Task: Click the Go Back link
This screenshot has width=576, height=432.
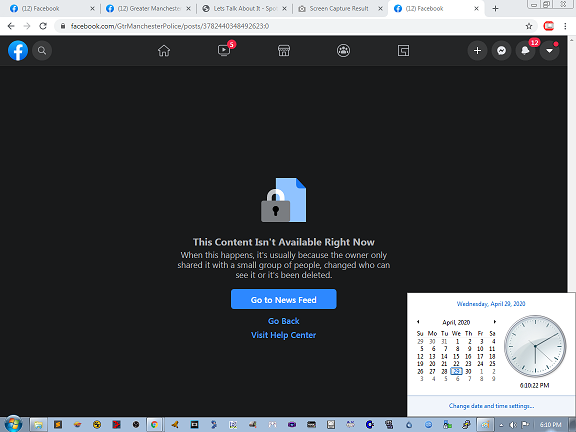Action: click(284, 321)
